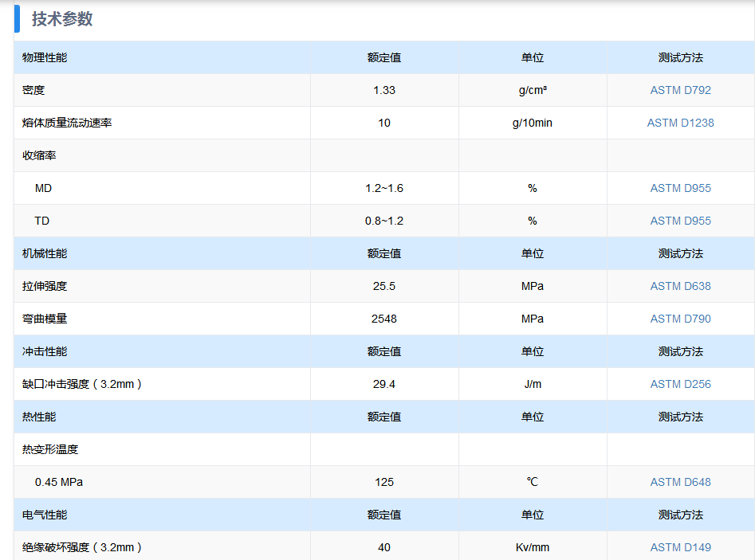
Task: Select the 电气性能 header cell
Action: point(45,515)
